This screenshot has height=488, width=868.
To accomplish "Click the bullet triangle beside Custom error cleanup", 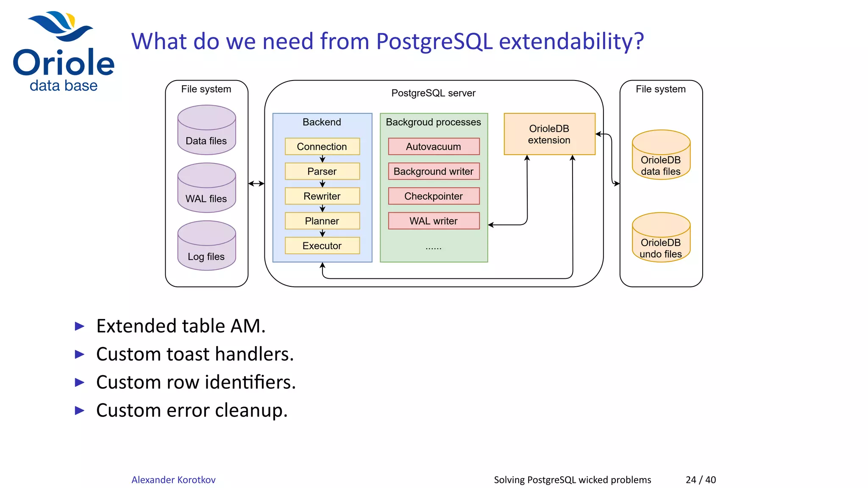I will pyautogui.click(x=80, y=410).
